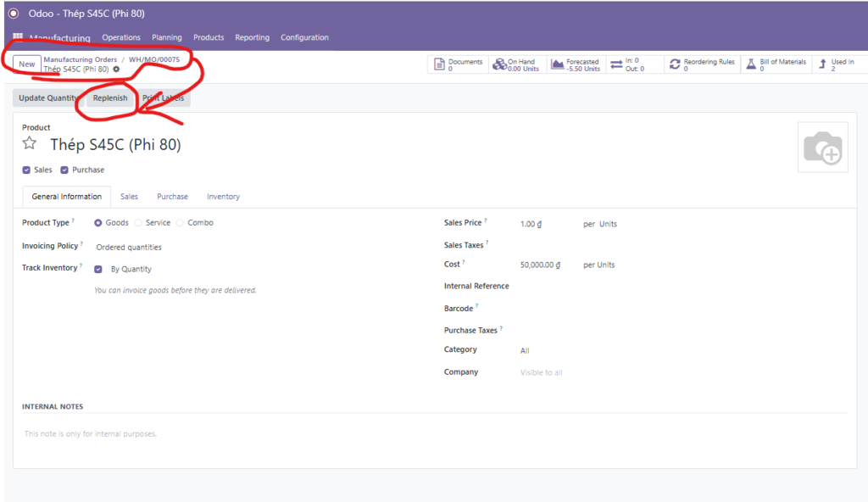Uncheck the Sales checkbox
The width and height of the screenshot is (868, 502).
(26, 170)
